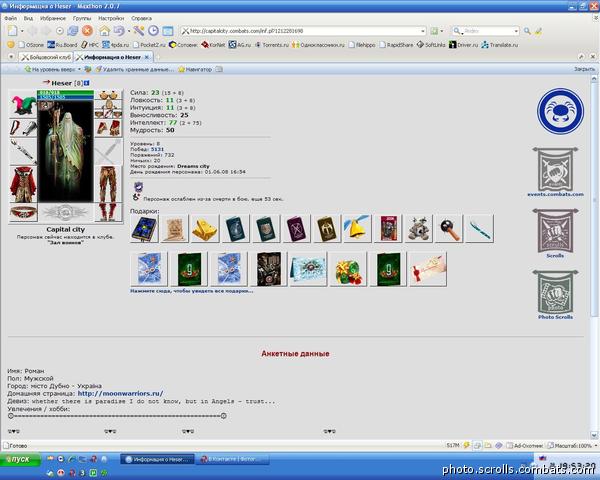
Task: Click in the address bar URL field
Action: coord(302,31)
